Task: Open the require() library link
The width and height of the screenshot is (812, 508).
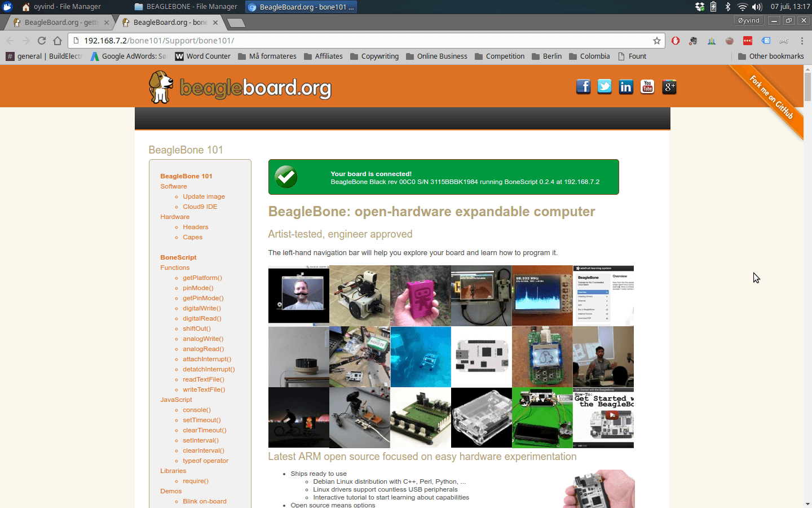Action: point(196,481)
